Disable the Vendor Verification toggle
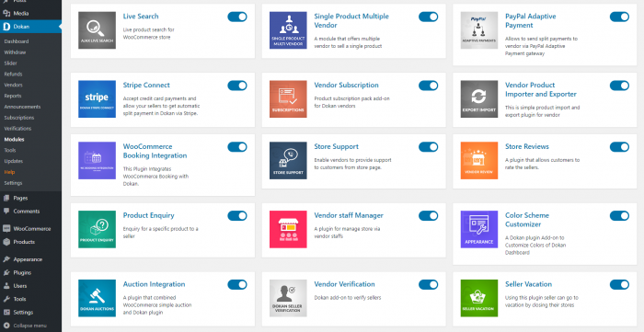 428,285
